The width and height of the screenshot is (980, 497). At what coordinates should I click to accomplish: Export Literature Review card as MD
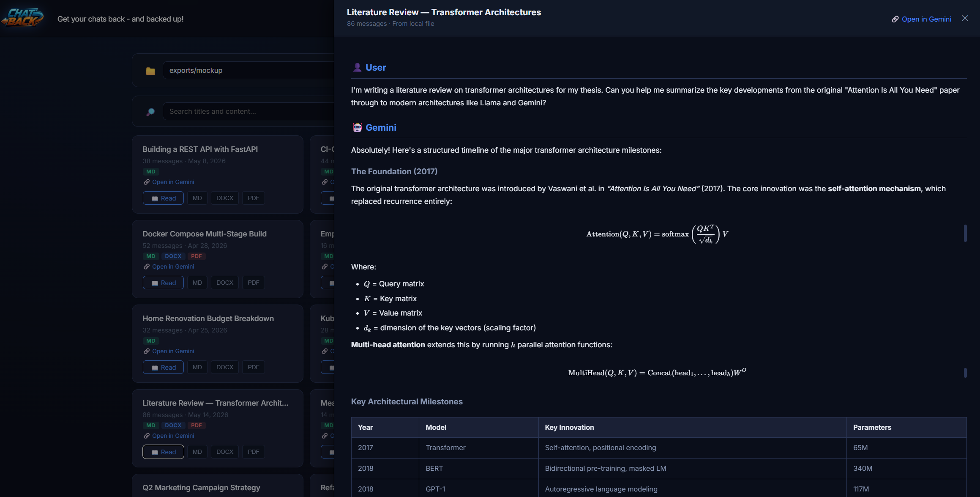(197, 452)
